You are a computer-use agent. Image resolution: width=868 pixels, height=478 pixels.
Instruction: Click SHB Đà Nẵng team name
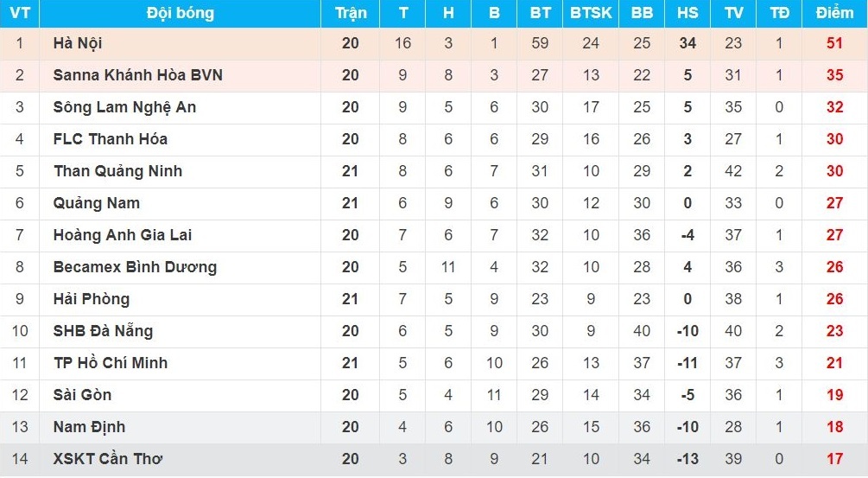(x=103, y=331)
